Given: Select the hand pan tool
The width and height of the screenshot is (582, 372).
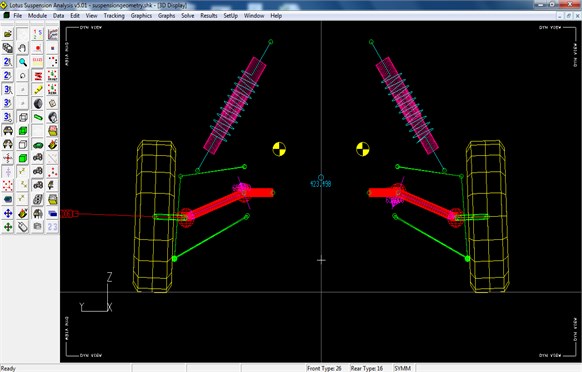Looking at the screenshot, I should click(x=23, y=48).
